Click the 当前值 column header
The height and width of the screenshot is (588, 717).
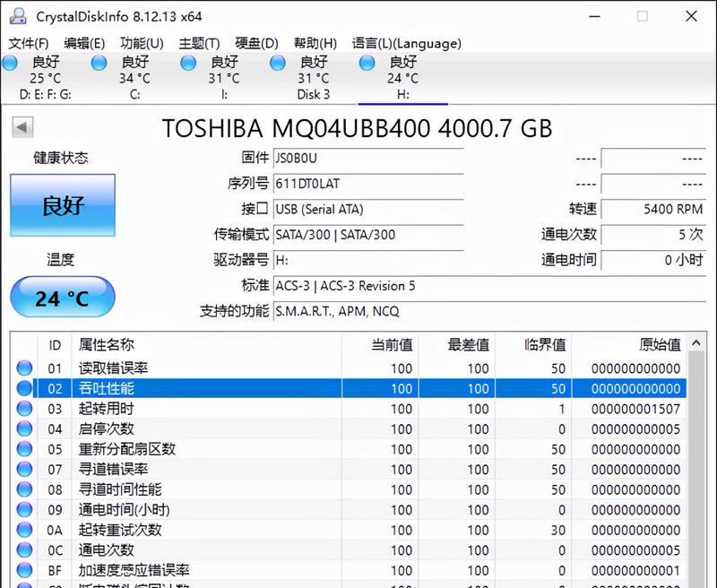pos(380,345)
